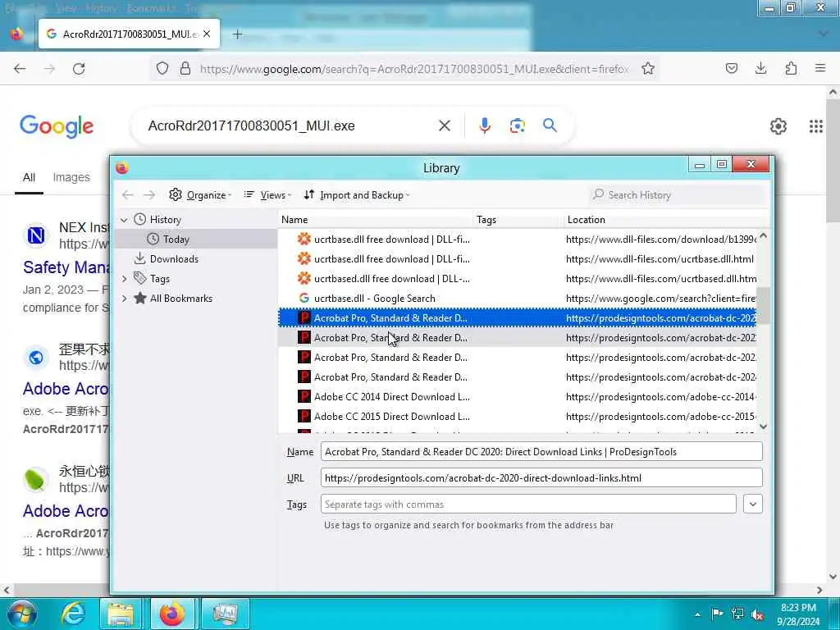Switch to Firefox taskbar button
This screenshot has height=630, width=840.
click(172, 614)
